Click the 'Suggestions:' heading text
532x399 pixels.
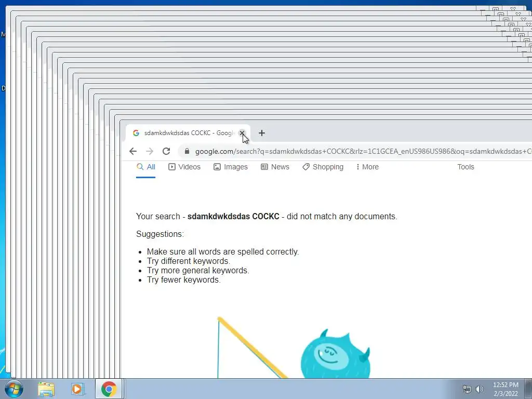160,234
